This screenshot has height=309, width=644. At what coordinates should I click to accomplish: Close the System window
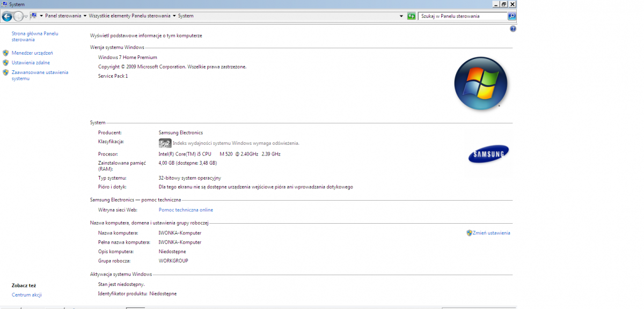point(513,4)
